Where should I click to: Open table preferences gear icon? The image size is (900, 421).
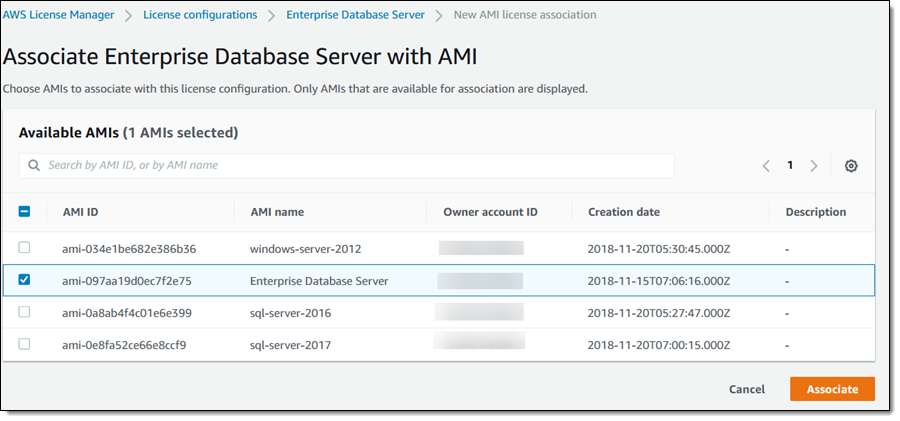[x=851, y=166]
